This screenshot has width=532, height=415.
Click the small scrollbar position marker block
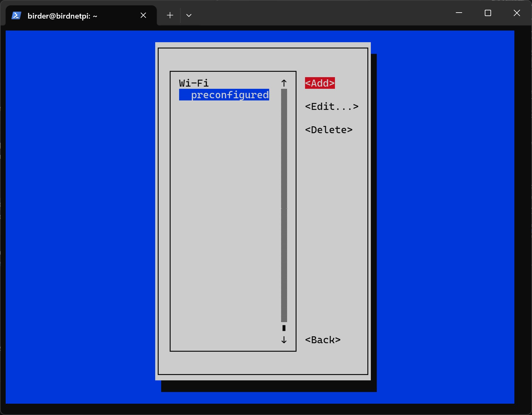pyautogui.click(x=284, y=328)
